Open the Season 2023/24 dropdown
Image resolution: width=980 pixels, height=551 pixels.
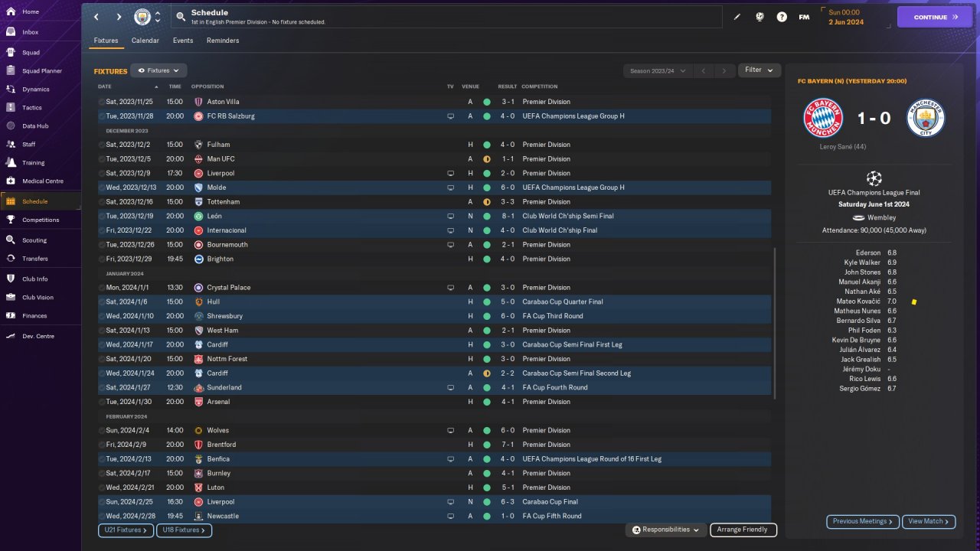click(x=657, y=70)
